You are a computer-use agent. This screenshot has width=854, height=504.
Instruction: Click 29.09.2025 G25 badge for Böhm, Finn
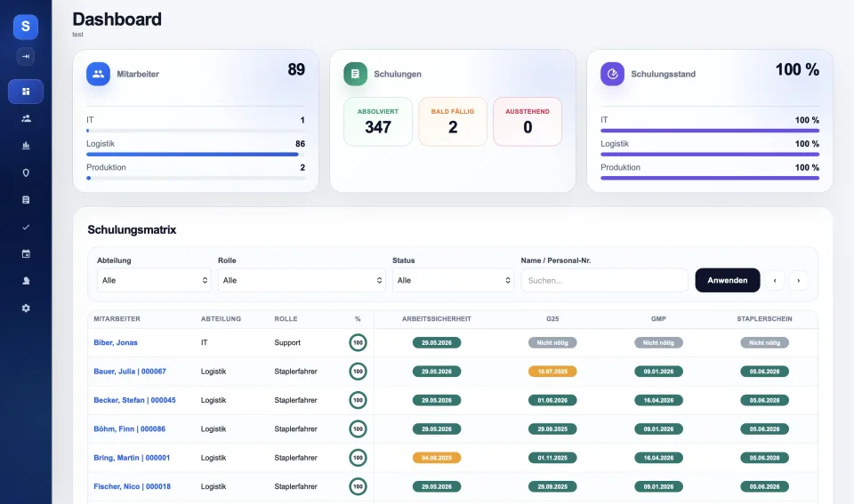pos(552,429)
